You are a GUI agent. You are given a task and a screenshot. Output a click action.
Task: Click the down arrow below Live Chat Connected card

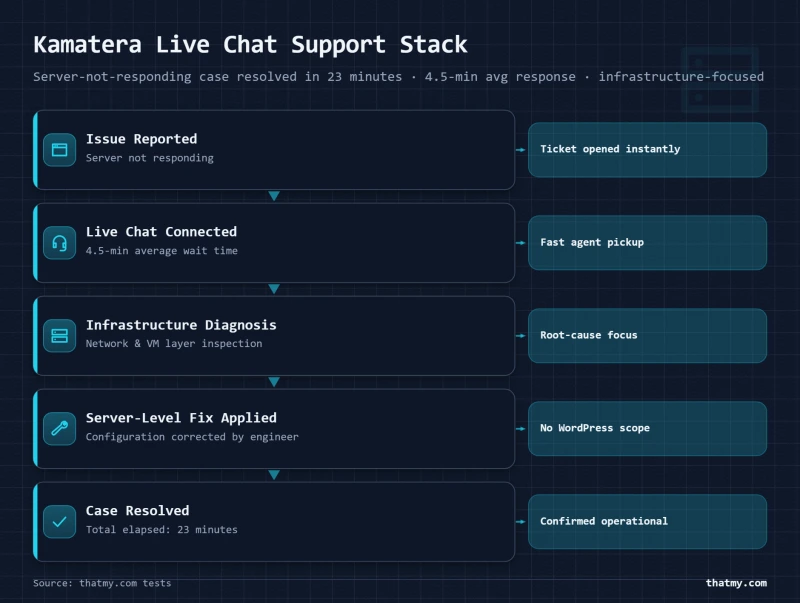274,289
